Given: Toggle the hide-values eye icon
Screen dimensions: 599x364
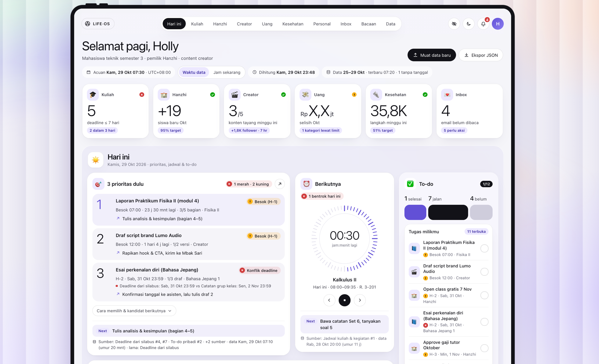Looking at the screenshot, I should coord(454,24).
